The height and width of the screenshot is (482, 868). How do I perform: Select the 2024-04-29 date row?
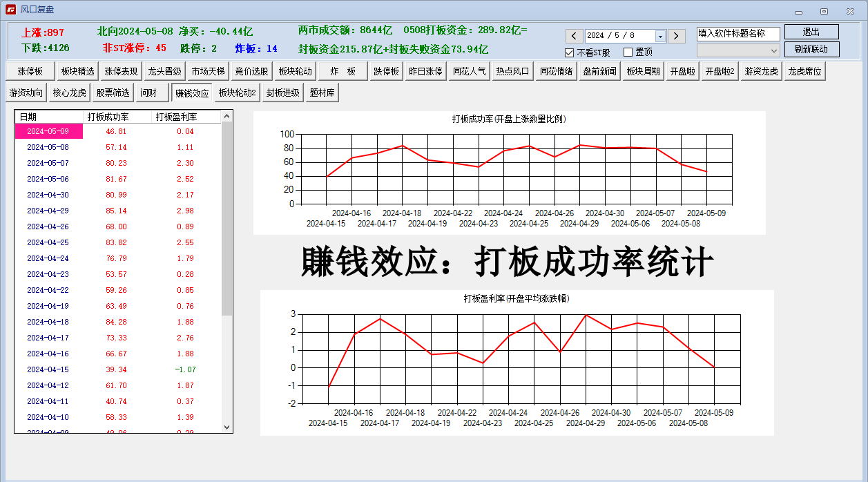coord(117,211)
